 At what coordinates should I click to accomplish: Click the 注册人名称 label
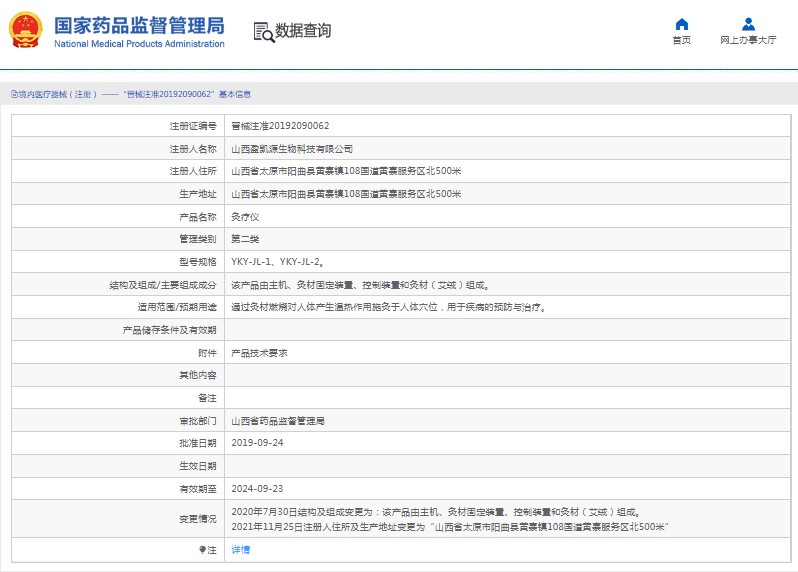[x=193, y=149]
